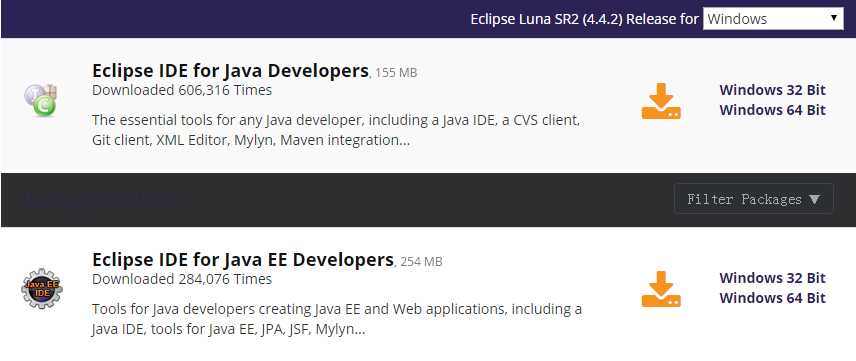Screen dimensions: 856x361
Task: Click the Java EE IDE gear icon
Action: click(x=41, y=288)
